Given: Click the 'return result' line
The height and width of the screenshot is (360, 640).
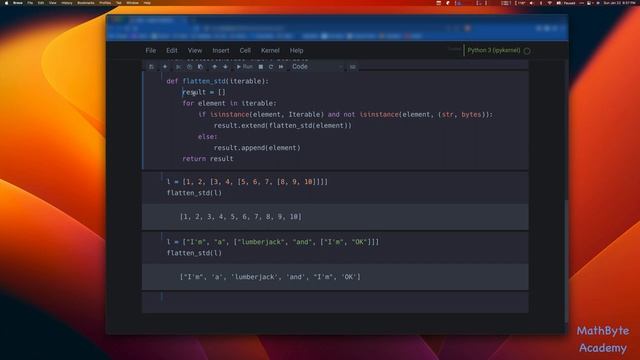Looking at the screenshot, I should coord(208,159).
